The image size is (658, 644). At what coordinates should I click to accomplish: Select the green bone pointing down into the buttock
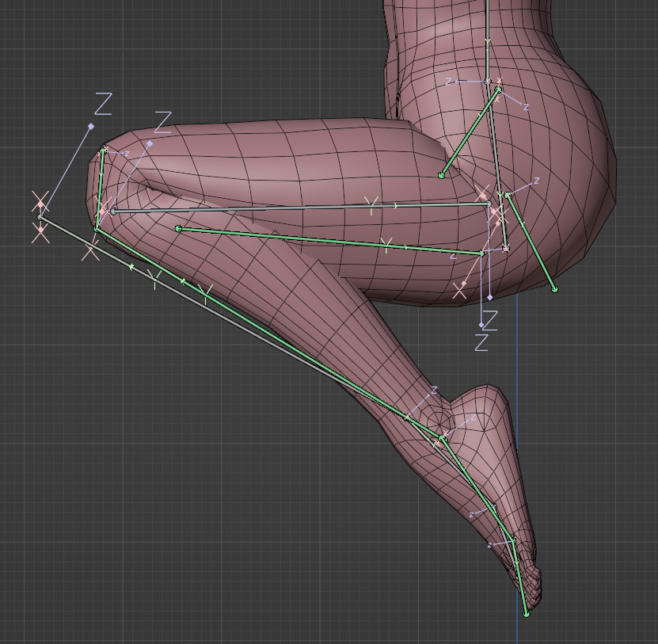pyautogui.click(x=531, y=242)
